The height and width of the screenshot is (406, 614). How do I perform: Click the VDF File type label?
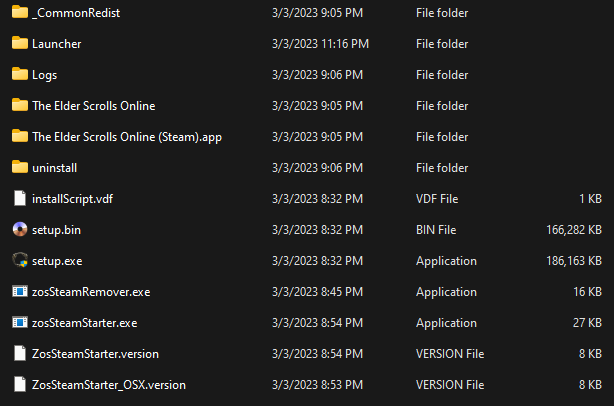pyautogui.click(x=437, y=199)
